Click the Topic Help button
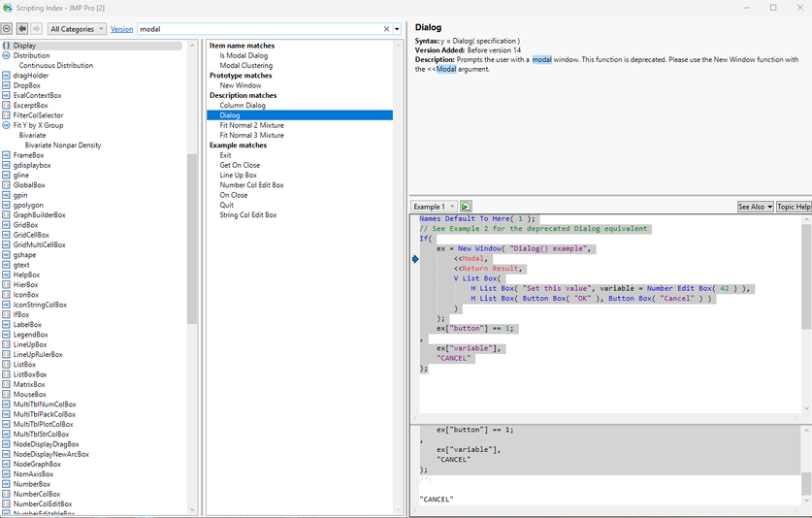 point(793,207)
